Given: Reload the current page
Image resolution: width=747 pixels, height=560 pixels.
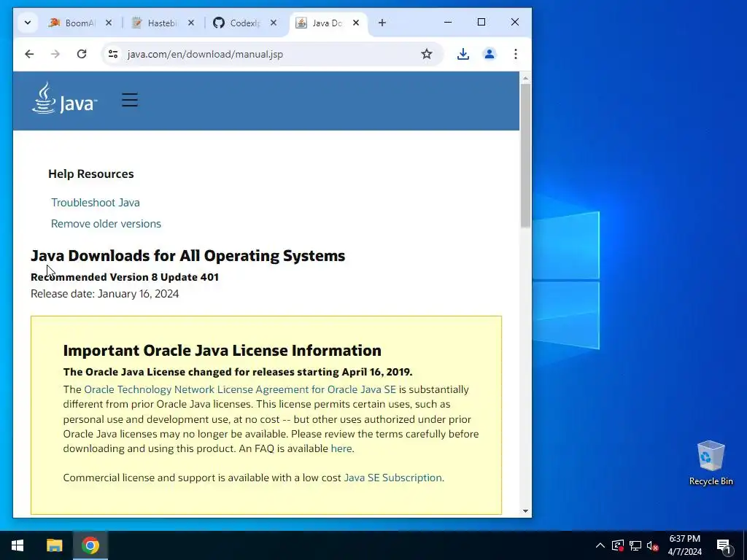Looking at the screenshot, I should [82, 54].
